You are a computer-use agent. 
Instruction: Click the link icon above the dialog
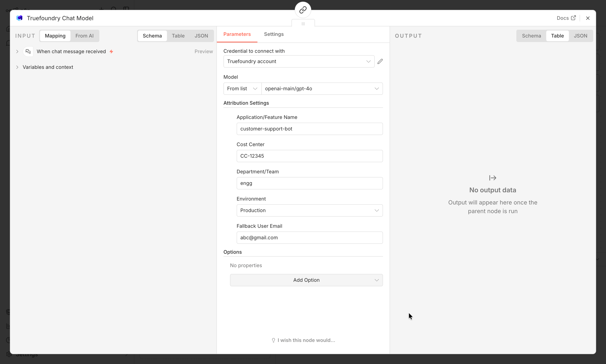click(x=303, y=10)
